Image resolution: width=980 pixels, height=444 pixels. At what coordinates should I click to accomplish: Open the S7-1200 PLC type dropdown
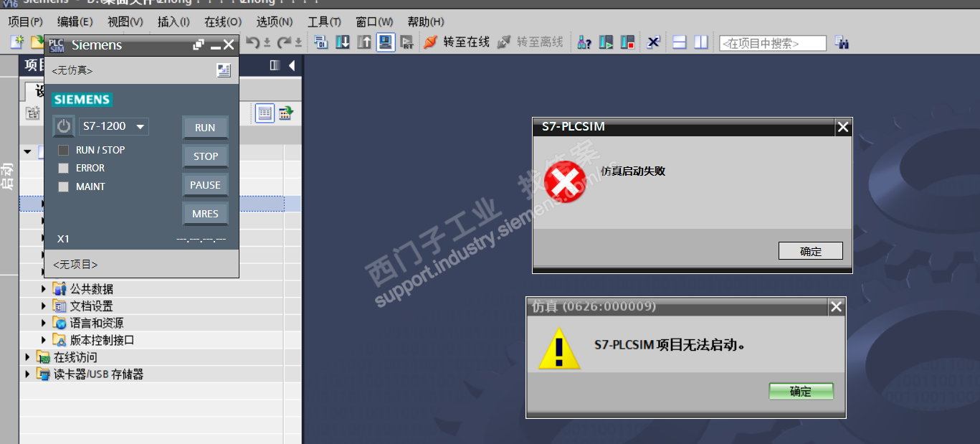pos(114,126)
